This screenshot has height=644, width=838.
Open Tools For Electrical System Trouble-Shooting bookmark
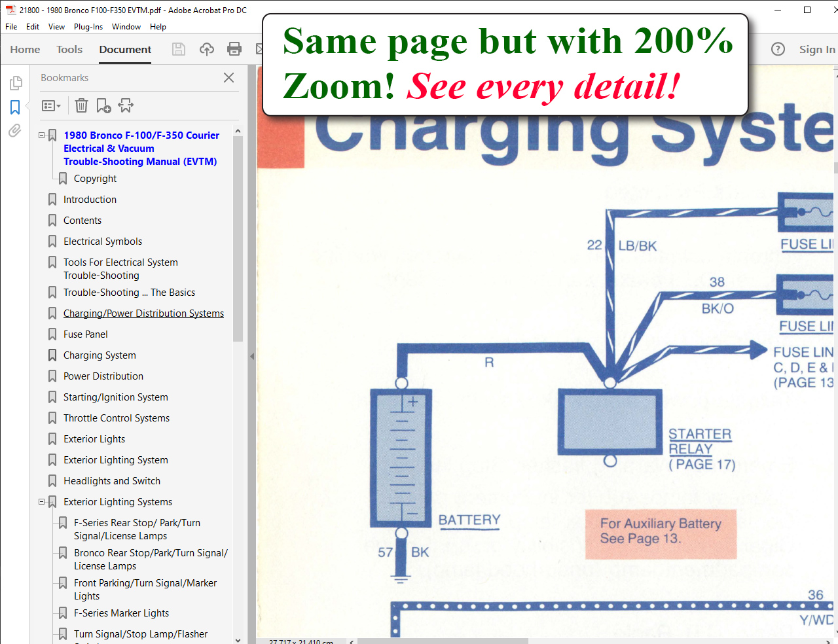(x=120, y=269)
